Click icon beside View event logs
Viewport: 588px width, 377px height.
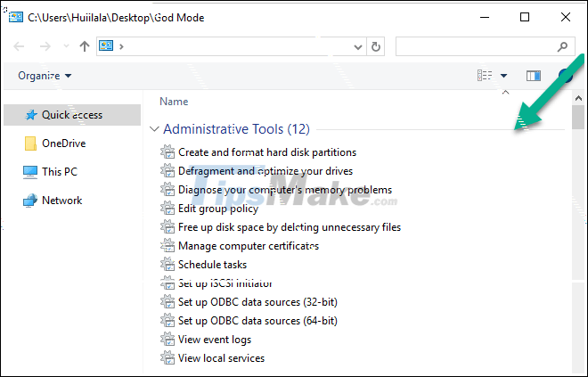[x=167, y=340]
